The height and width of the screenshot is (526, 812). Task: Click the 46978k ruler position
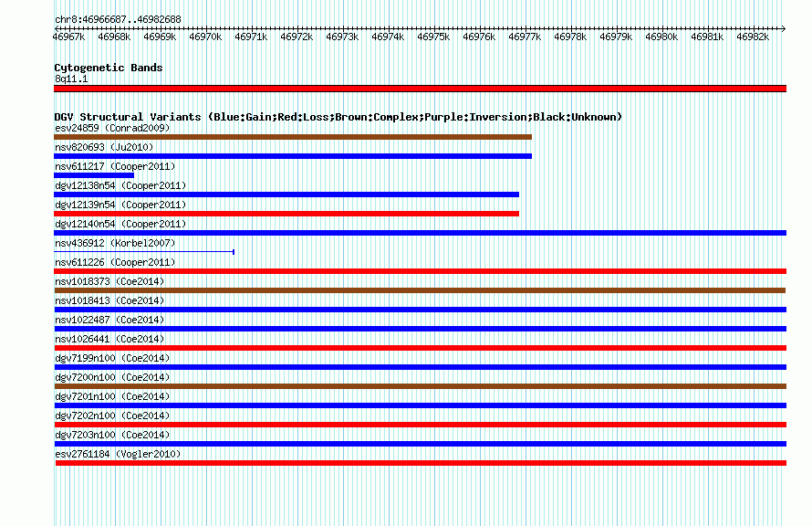pyautogui.click(x=570, y=37)
